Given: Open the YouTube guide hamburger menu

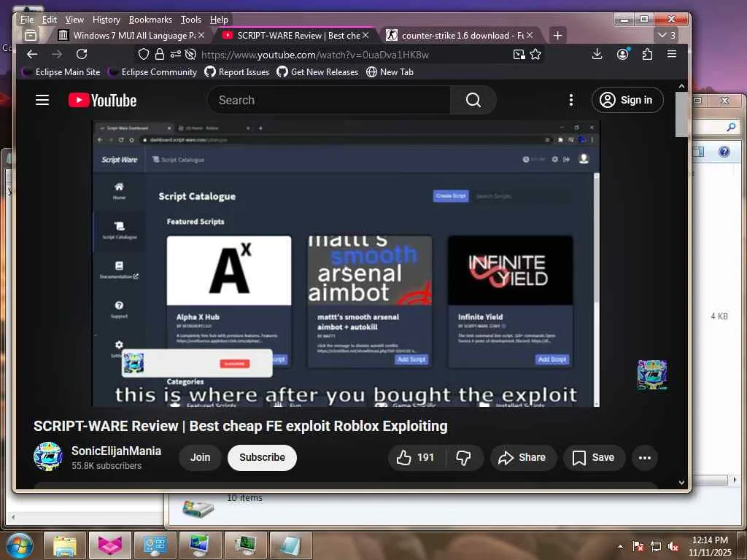Looking at the screenshot, I should tap(42, 100).
